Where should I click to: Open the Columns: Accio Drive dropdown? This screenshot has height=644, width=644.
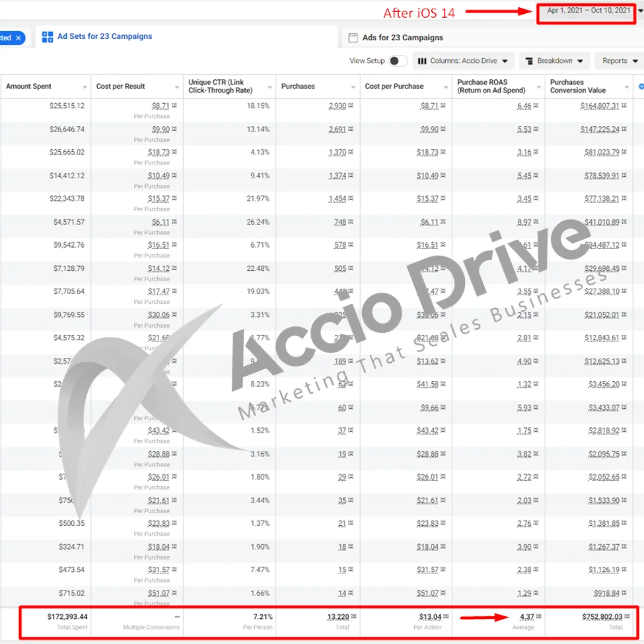point(464,61)
